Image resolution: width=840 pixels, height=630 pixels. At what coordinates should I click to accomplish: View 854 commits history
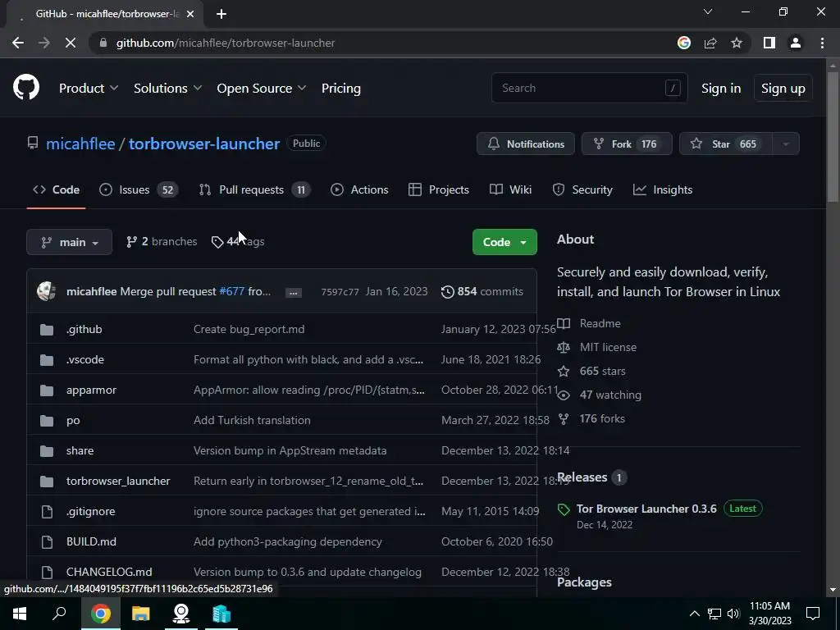point(482,291)
